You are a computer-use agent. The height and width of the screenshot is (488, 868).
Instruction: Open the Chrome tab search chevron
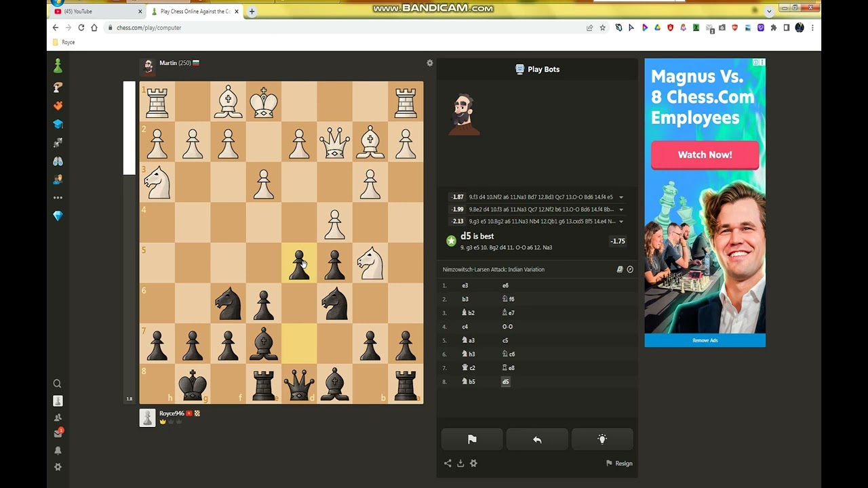(x=769, y=11)
